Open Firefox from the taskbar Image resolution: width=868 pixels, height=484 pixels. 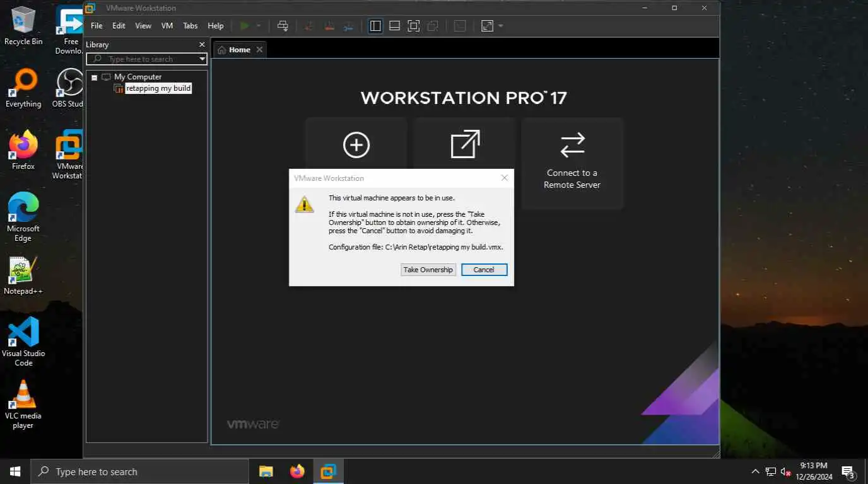(x=297, y=471)
